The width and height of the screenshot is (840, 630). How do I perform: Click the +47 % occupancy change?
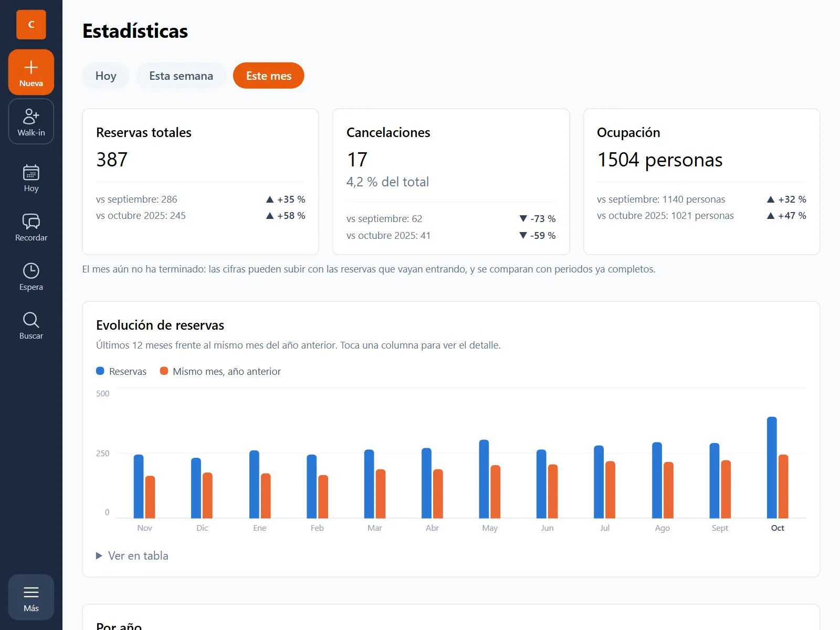coord(786,216)
